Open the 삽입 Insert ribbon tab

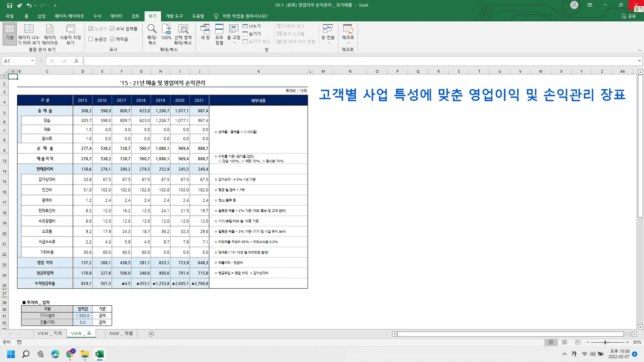pyautogui.click(x=41, y=16)
